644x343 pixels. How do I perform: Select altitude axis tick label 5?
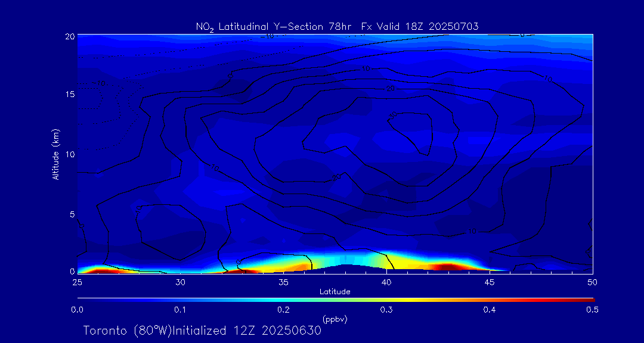(x=72, y=214)
